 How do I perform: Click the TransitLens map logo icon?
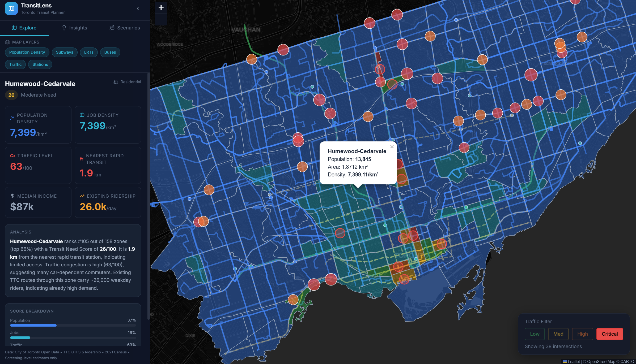(x=11, y=8)
